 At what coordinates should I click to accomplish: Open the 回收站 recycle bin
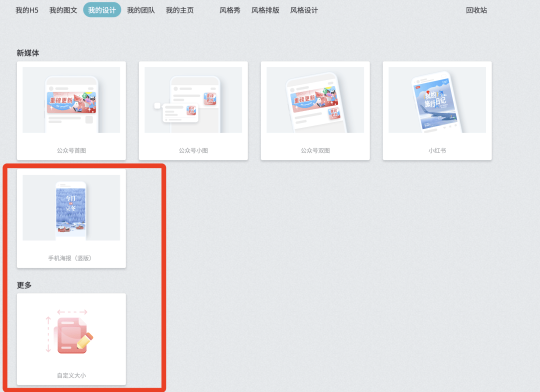[x=476, y=10]
